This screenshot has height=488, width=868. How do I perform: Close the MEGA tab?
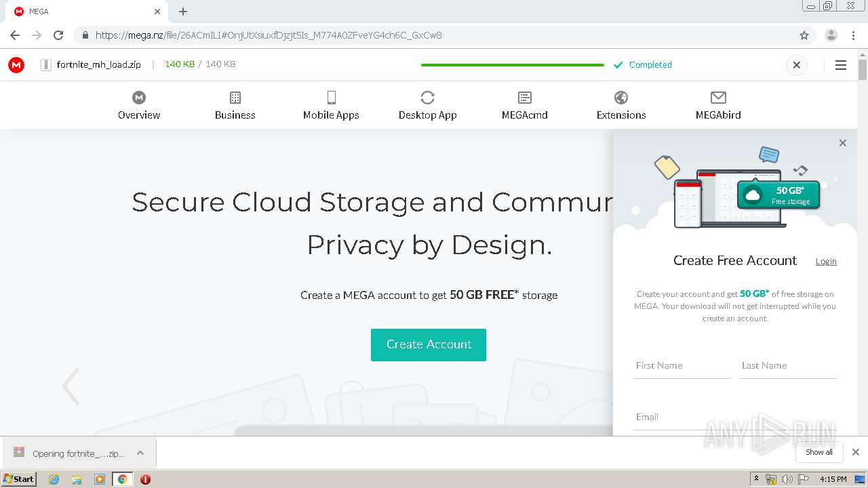157,12
